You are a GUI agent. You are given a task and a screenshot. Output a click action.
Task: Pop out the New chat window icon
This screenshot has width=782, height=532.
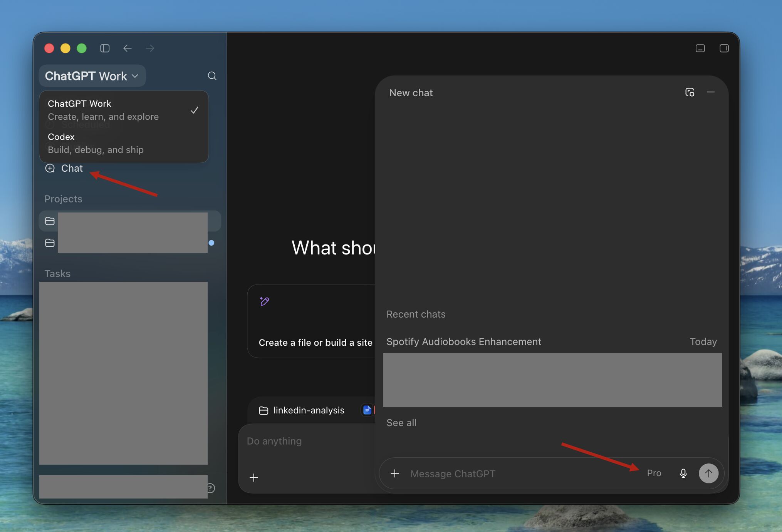click(690, 92)
